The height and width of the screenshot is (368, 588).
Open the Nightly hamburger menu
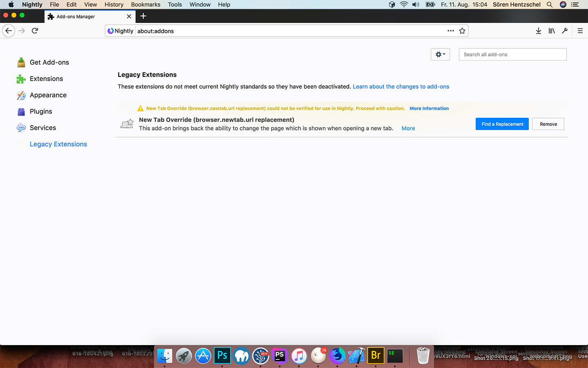(580, 31)
